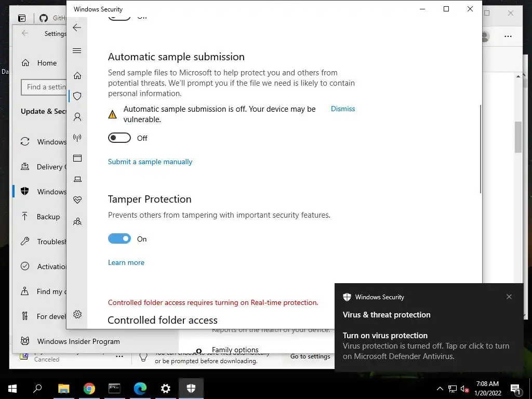532x399 pixels.
Task: Open App & browser control icon
Action: [77, 158]
